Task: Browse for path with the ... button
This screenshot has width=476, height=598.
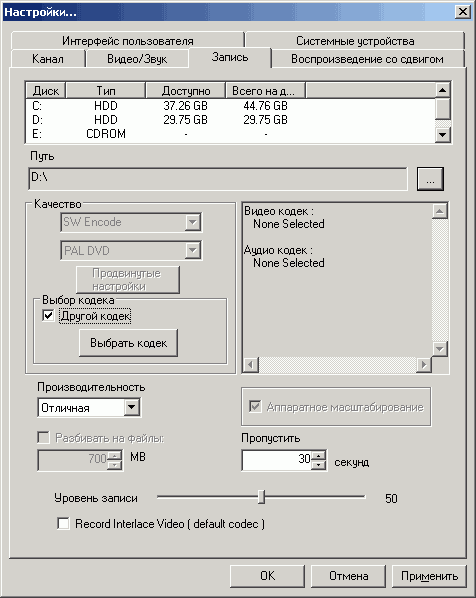Action: tap(430, 178)
